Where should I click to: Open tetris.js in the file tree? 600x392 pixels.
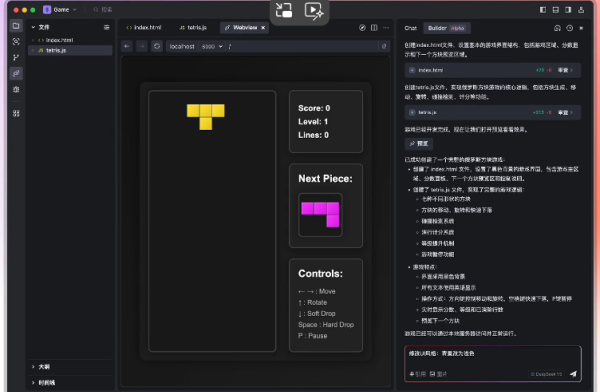click(x=70, y=50)
